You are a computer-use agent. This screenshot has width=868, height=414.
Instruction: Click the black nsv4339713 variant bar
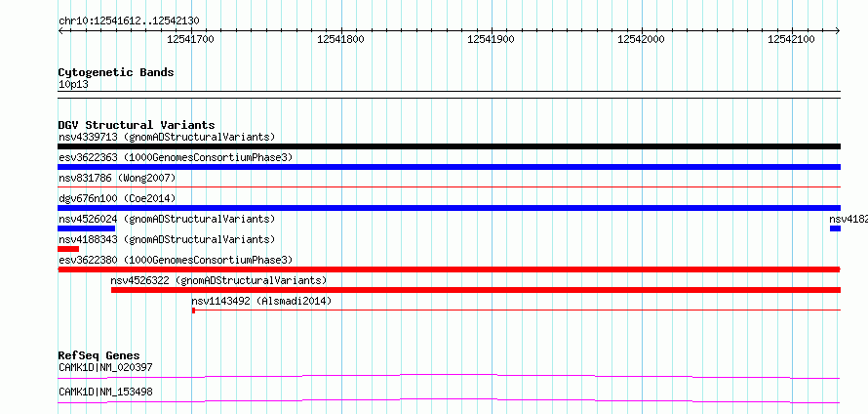[449, 146]
